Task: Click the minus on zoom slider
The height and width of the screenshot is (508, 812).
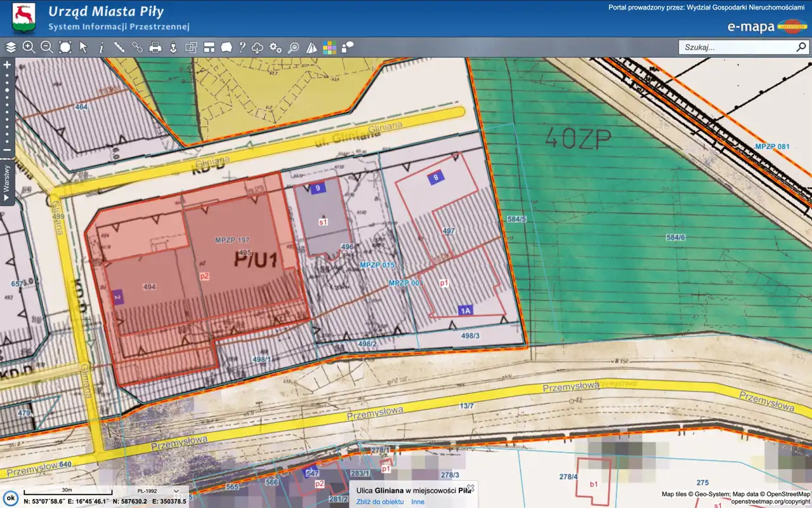Action: click(x=7, y=150)
